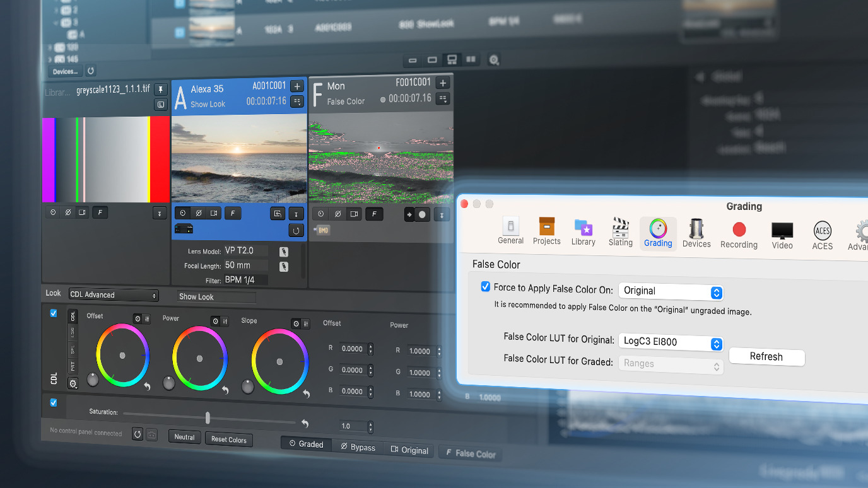Open the Alexa 35 slot options menu
The image size is (868, 488).
297,102
